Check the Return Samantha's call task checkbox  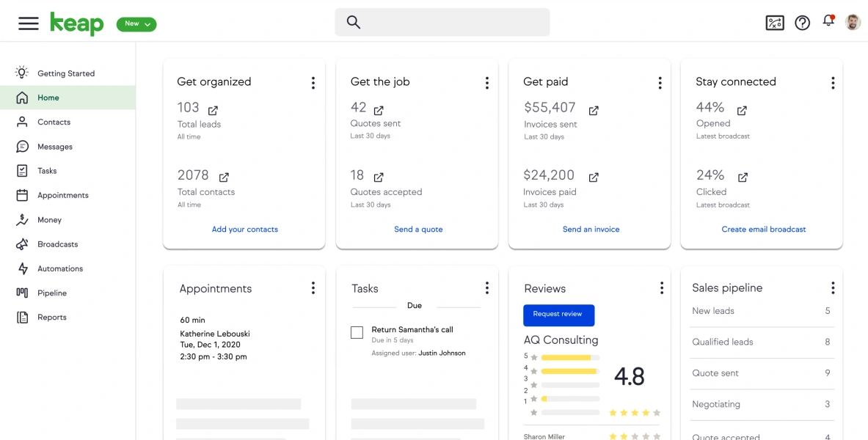click(357, 333)
